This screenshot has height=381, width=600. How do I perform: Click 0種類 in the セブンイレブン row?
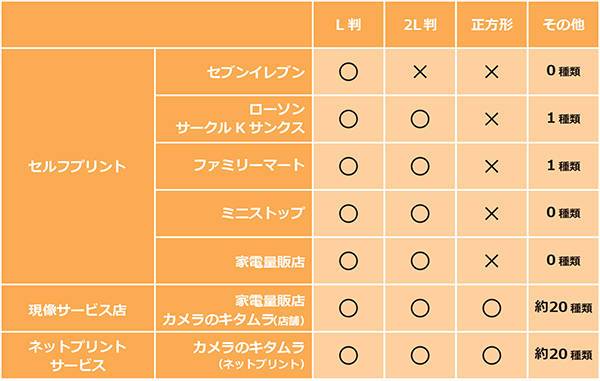tap(563, 71)
